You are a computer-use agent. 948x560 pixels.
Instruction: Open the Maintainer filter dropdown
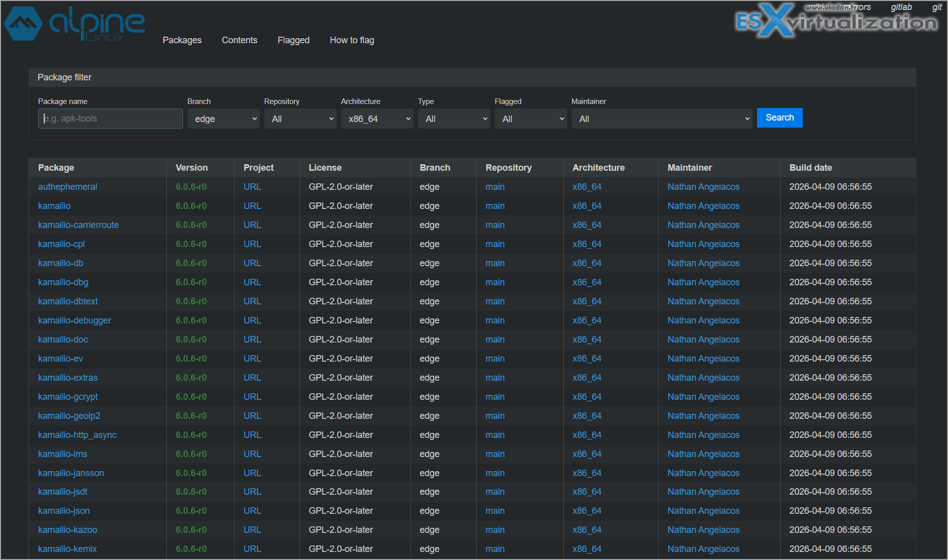662,119
